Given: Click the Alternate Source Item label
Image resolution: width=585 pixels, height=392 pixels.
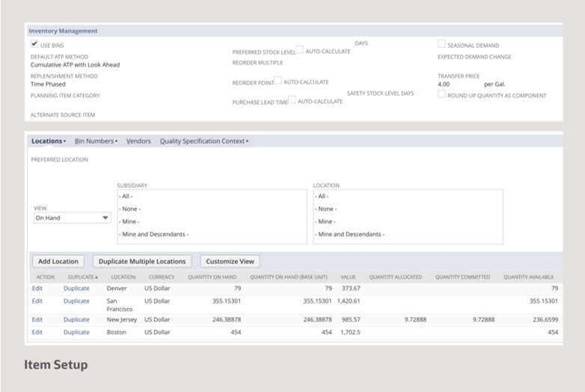Looking at the screenshot, I should [63, 115].
